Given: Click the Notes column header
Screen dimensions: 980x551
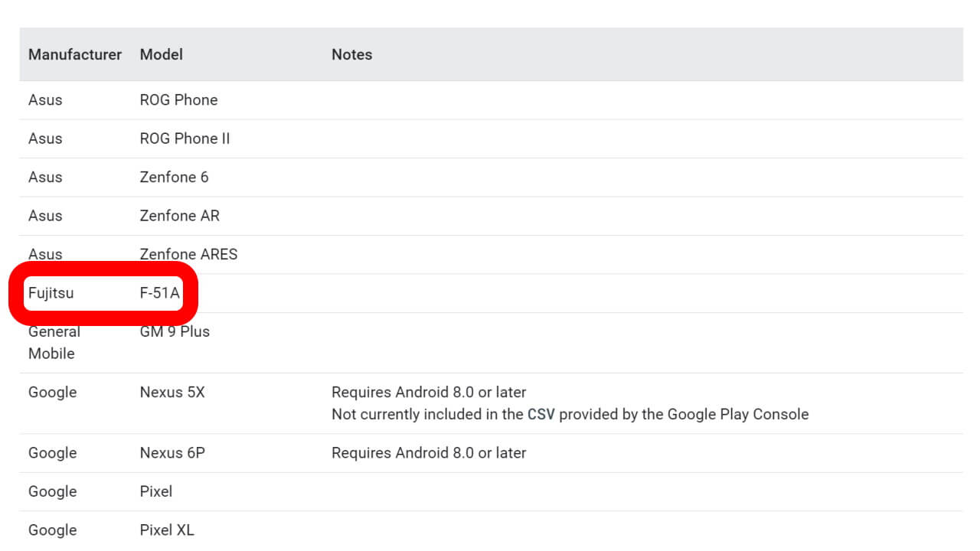Looking at the screenshot, I should [351, 54].
